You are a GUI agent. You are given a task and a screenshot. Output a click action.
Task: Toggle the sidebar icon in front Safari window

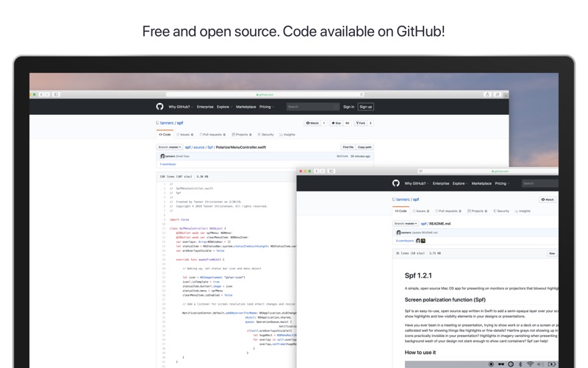tap(331, 171)
